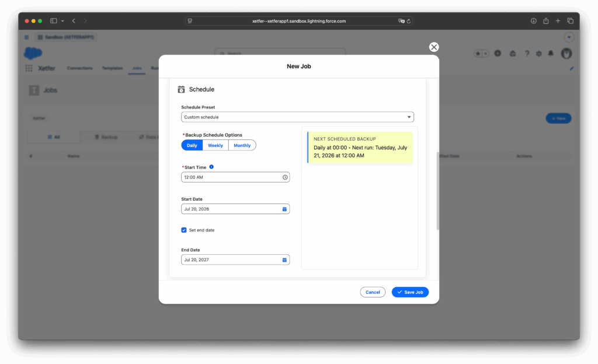Open the Templates tab in Xetfer
The image size is (598, 364).
(x=112, y=68)
